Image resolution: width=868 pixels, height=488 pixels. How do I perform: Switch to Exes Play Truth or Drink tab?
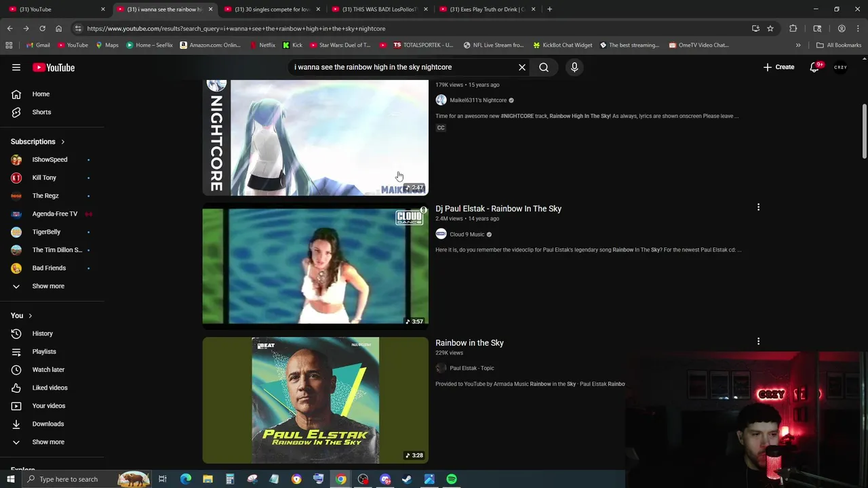click(x=487, y=9)
